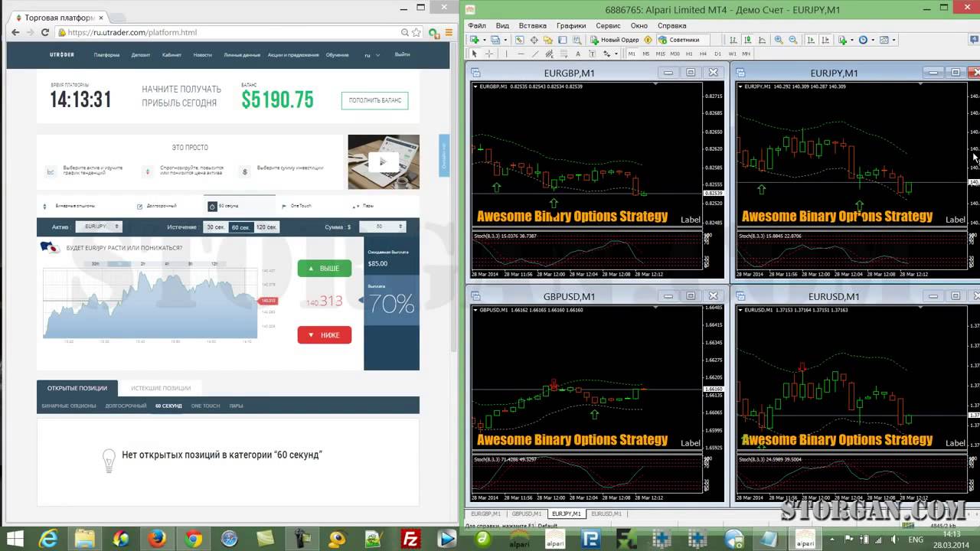Select the 120 сек. expiry option

pos(266,227)
